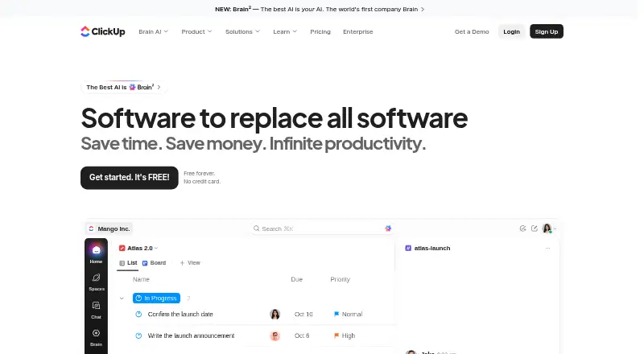
Task: Click the Mango Inc. workspace logo
Action: [91, 228]
